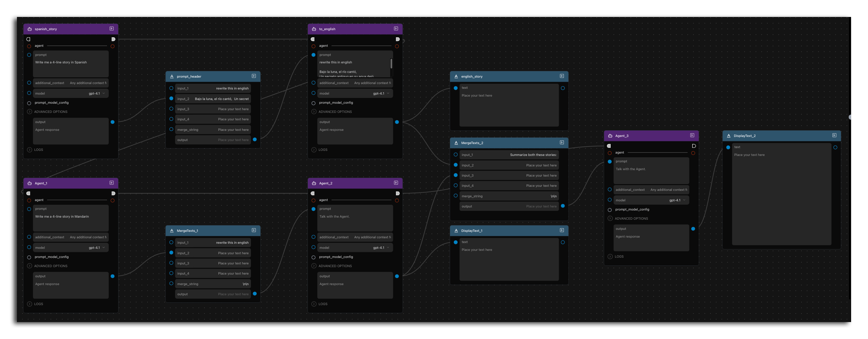Click text input port on english_story
The width and height of the screenshot is (868, 339).
[456, 88]
